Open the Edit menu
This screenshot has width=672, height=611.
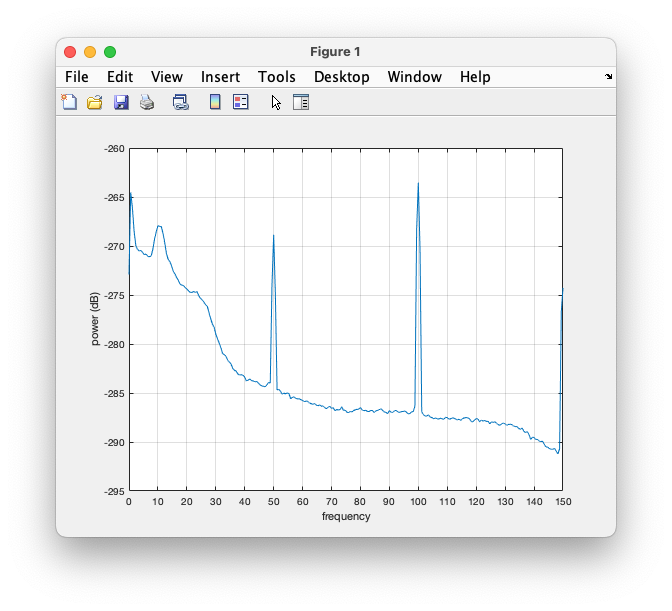120,77
